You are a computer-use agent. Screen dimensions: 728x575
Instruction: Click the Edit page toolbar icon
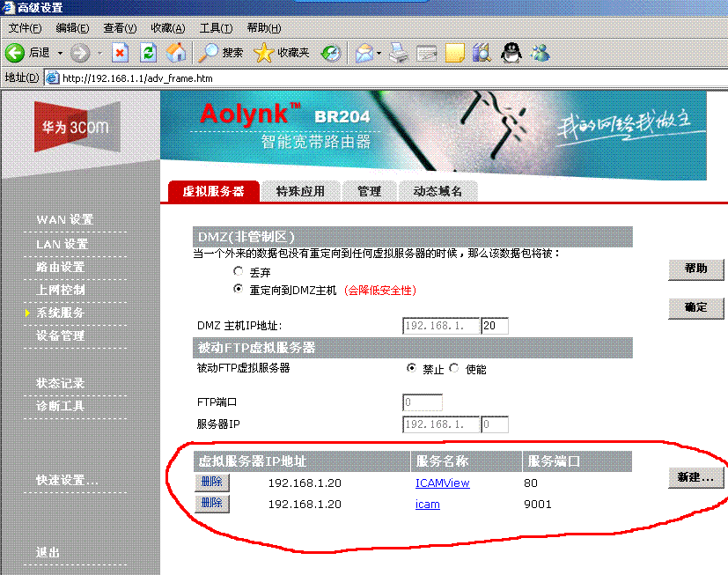(426, 53)
